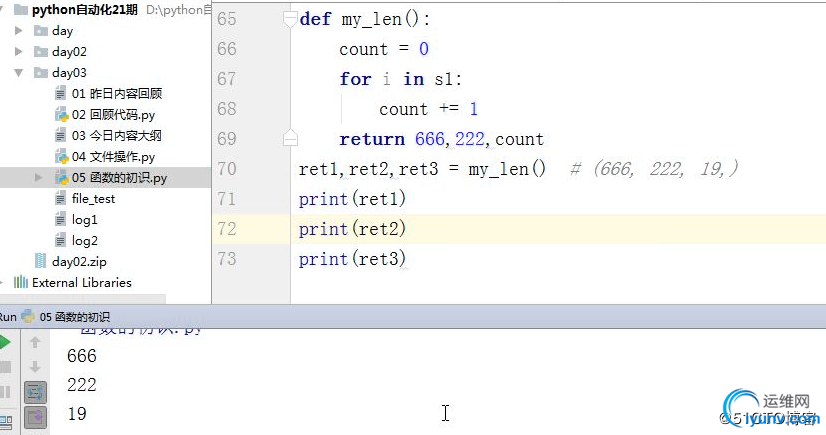Click the 'for i in s1:' line
This screenshot has height=435, width=826.
400,79
